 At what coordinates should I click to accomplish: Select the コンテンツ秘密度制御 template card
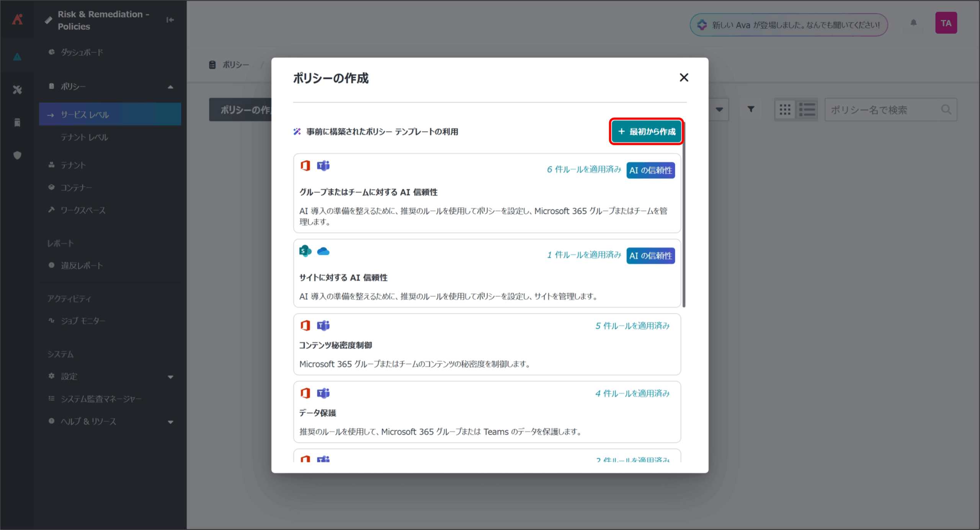(x=487, y=344)
